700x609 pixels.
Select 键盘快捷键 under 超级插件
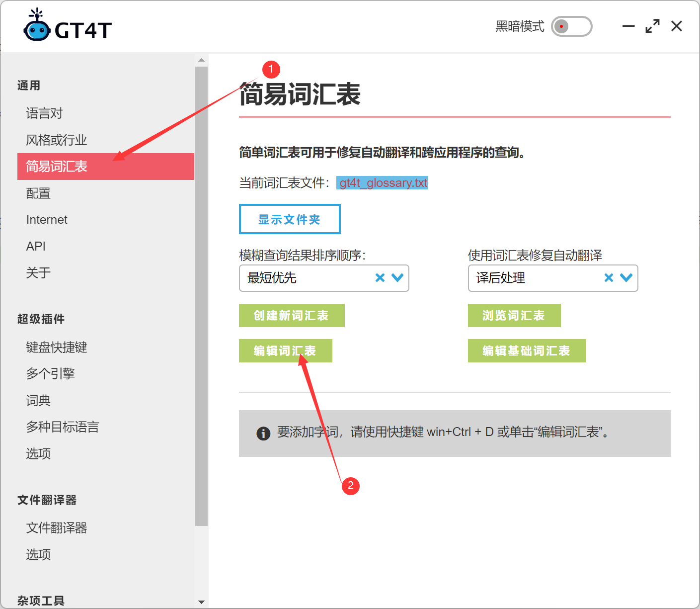pos(56,348)
